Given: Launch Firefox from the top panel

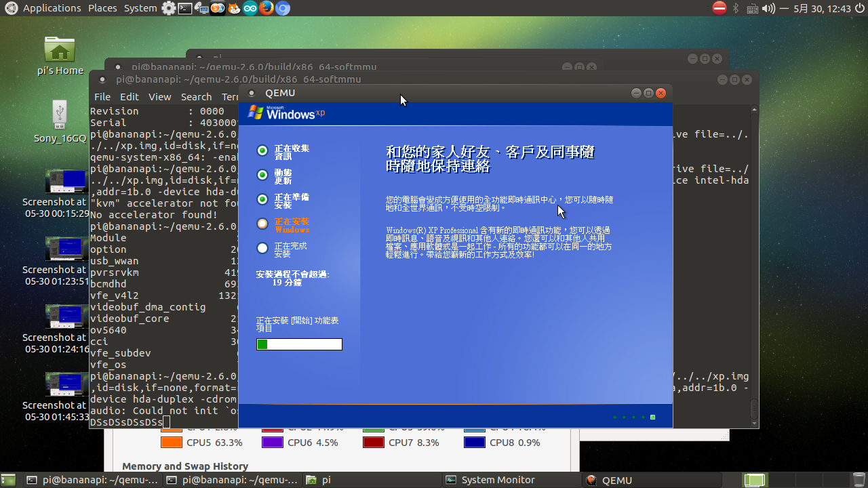Looking at the screenshot, I should (x=266, y=8).
